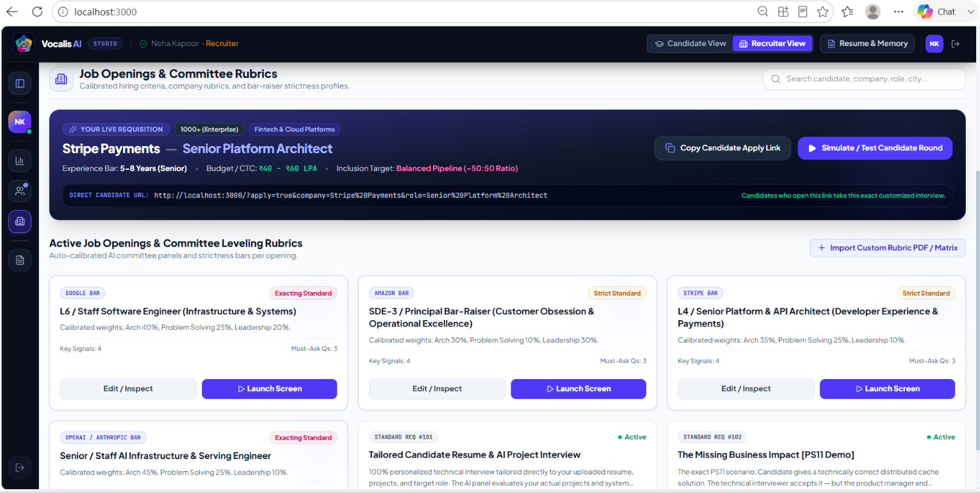The width and height of the screenshot is (980, 493).
Task: Click Senior / Staff AI Infrastructure & Serving Engineer
Action: (x=165, y=456)
